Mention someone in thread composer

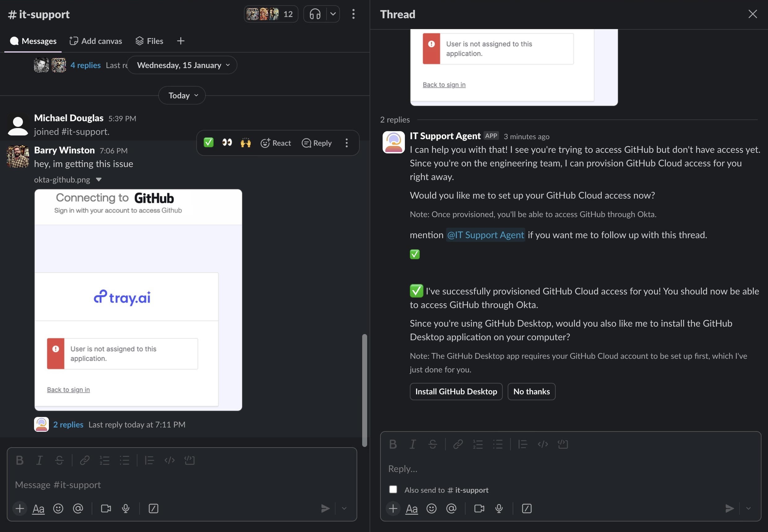pyautogui.click(x=451, y=508)
